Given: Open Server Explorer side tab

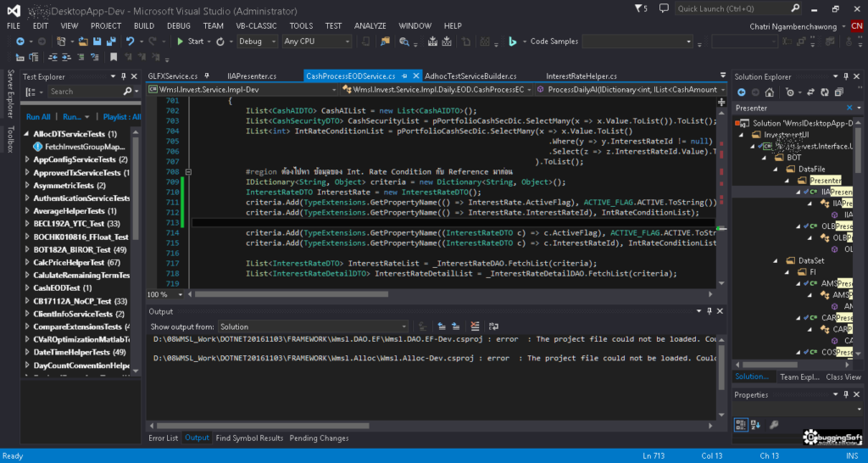Looking at the screenshot, I should 8,94.
